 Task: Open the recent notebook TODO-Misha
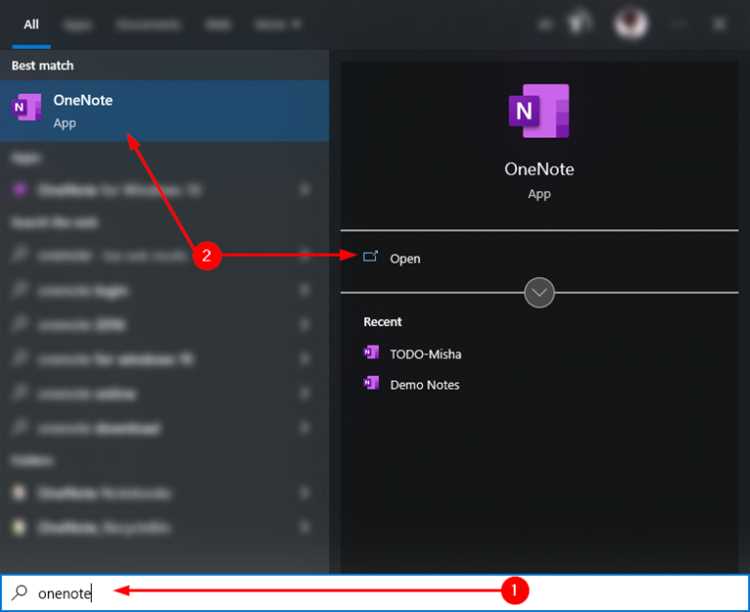tap(425, 354)
